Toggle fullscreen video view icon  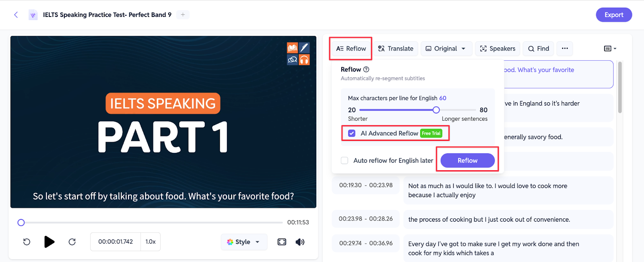tap(282, 242)
